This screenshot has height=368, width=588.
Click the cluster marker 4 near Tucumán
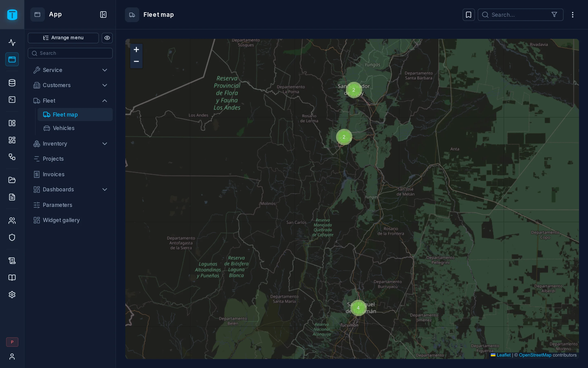358,308
